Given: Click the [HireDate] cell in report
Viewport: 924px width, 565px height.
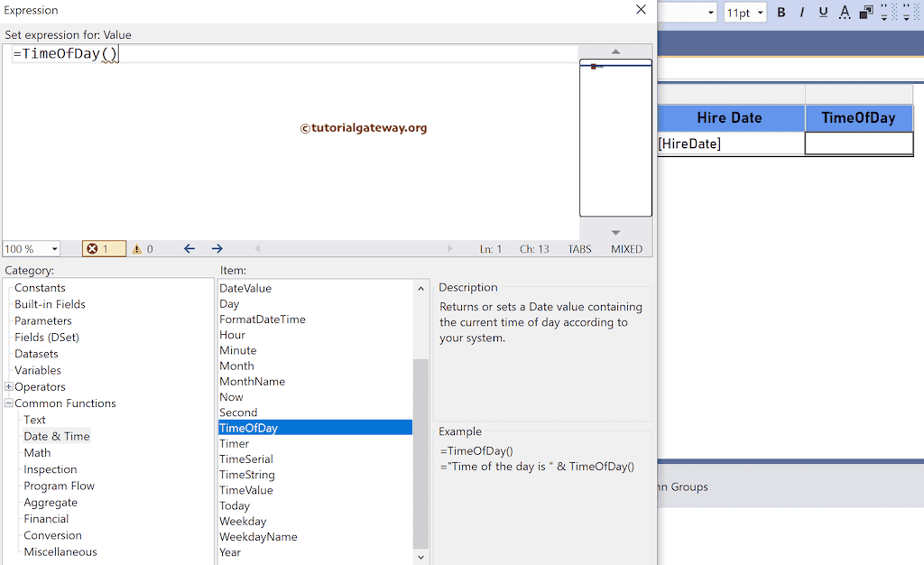Looking at the screenshot, I should tap(731, 144).
